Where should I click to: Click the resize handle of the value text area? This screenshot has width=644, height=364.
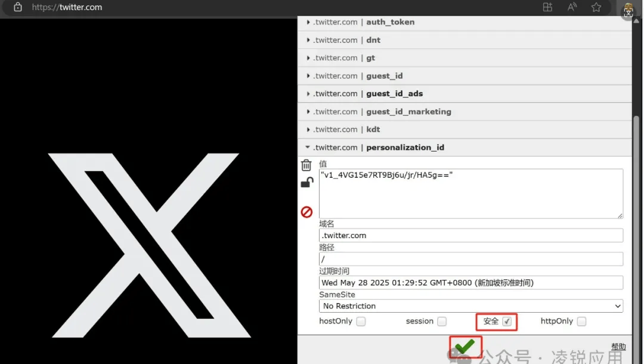[x=620, y=215]
